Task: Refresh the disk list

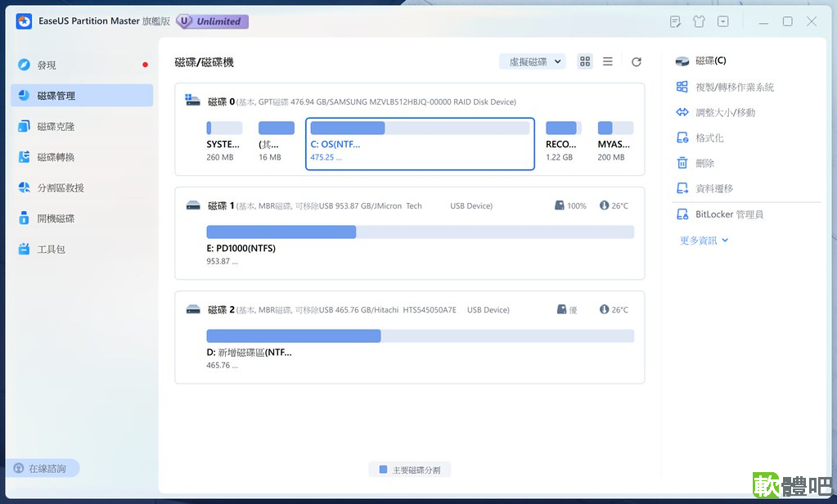Action: (637, 62)
